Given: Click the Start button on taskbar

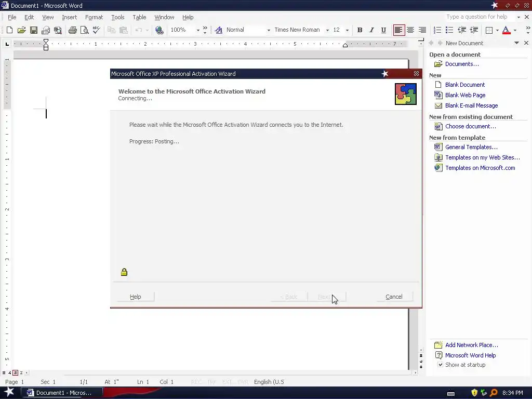Looking at the screenshot, I should click(9, 393).
